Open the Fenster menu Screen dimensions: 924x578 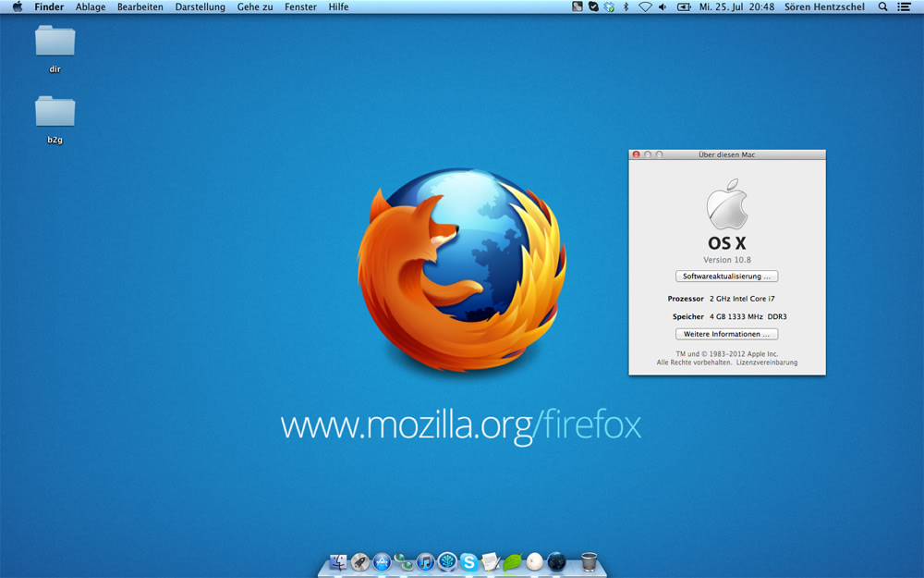300,7
